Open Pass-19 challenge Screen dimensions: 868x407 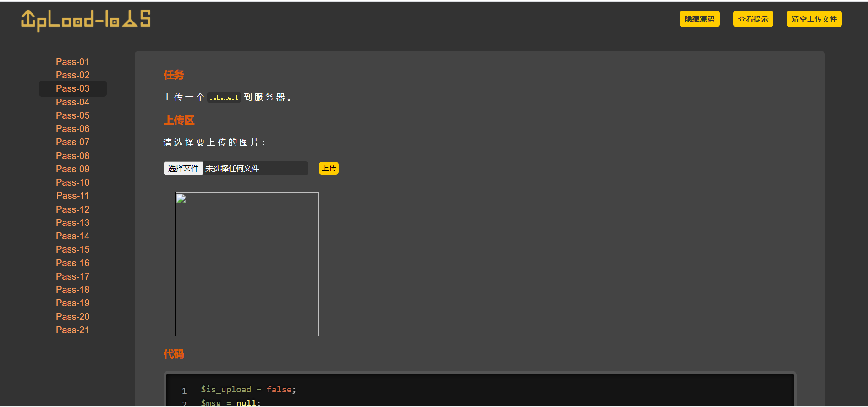72,303
